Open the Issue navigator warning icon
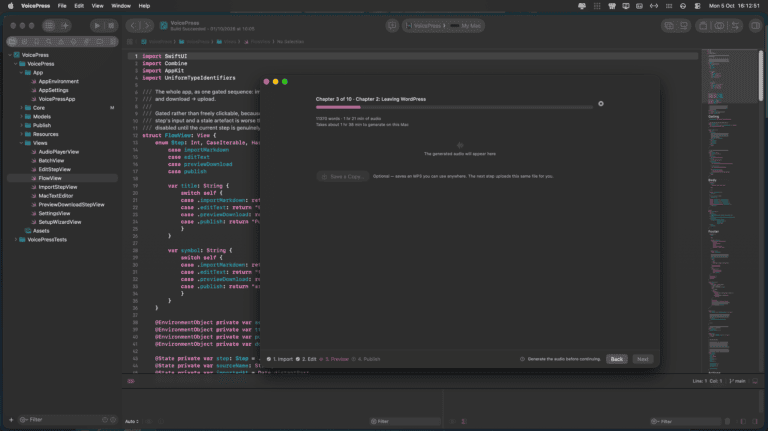Viewport: 768px width, 431px height. click(x=61, y=42)
